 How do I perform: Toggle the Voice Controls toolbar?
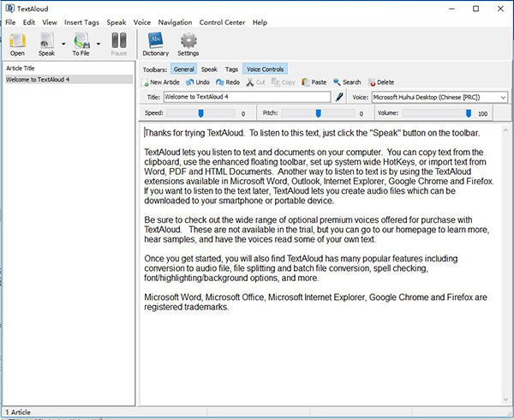coord(265,69)
